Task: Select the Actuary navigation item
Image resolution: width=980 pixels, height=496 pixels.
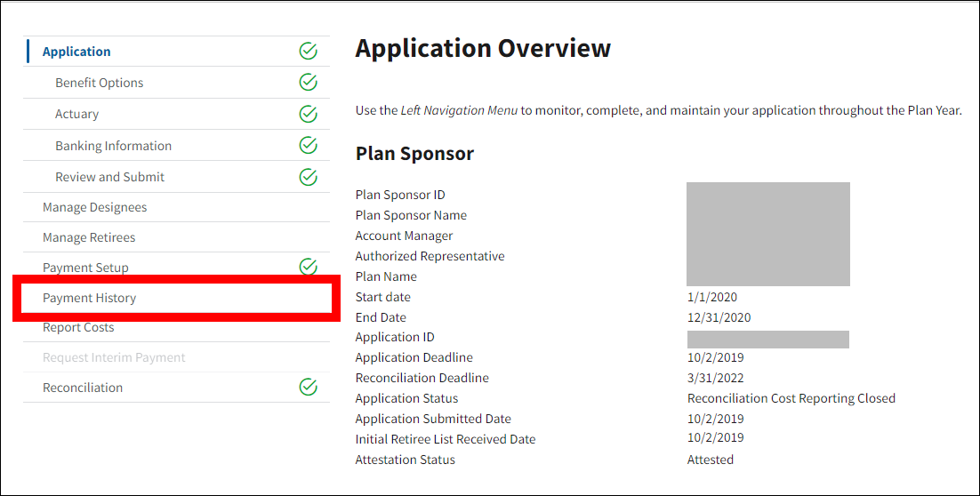Action: click(x=76, y=114)
